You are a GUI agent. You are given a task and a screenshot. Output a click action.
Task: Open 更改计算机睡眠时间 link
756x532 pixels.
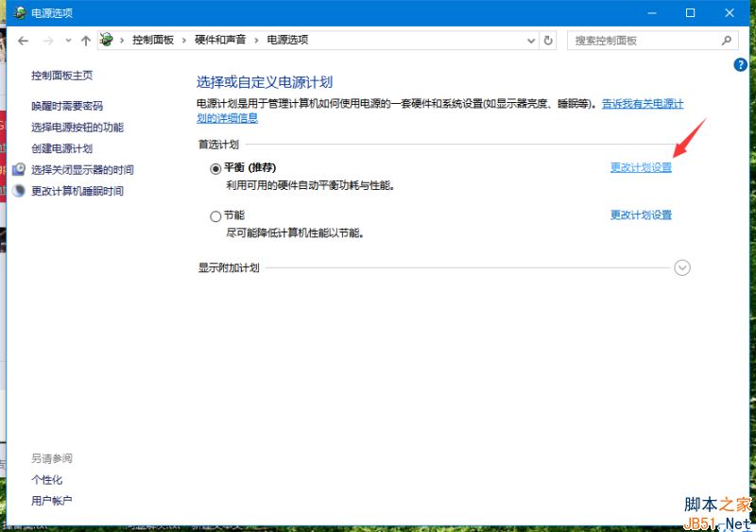77,191
